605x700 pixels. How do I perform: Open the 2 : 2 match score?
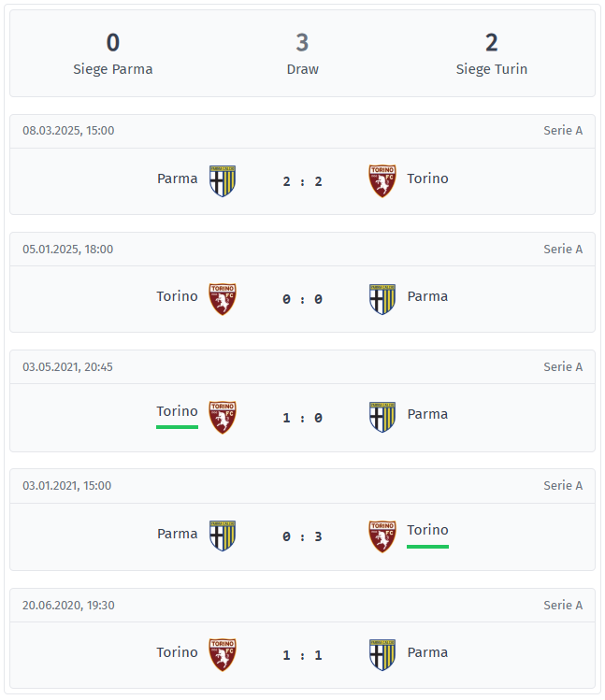click(302, 181)
